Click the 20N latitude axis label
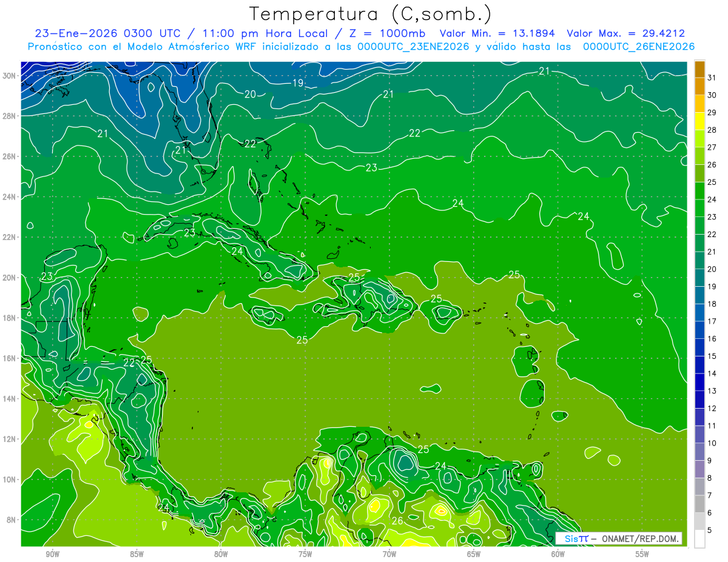This screenshot has width=728, height=562. tap(10, 277)
